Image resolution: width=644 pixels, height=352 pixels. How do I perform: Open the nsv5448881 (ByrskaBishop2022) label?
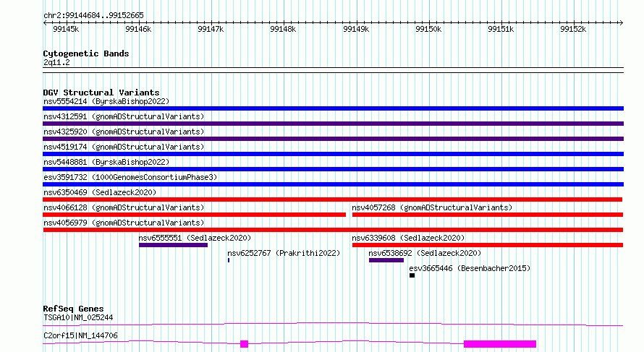click(106, 162)
